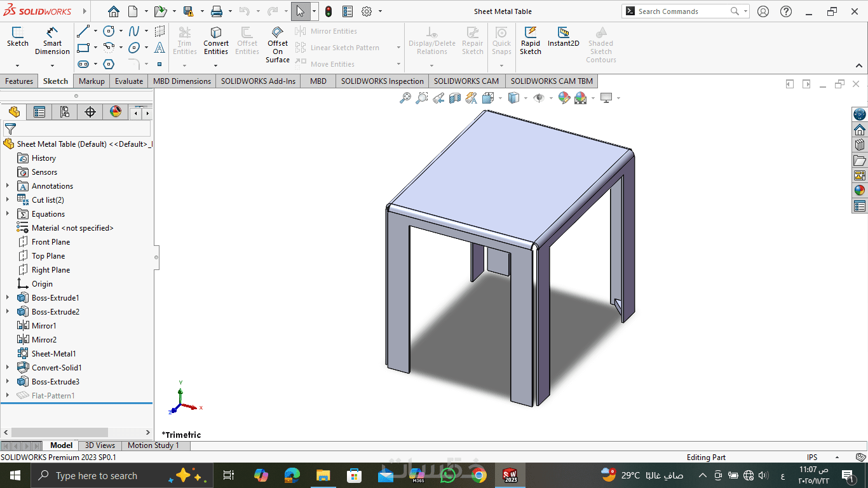Click the Rebuild traffic light icon

click(x=329, y=11)
